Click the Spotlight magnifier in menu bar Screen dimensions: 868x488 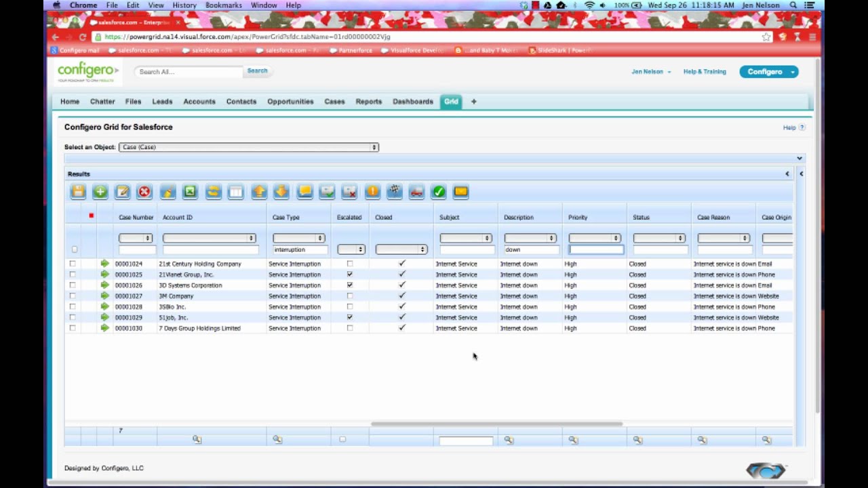point(793,5)
